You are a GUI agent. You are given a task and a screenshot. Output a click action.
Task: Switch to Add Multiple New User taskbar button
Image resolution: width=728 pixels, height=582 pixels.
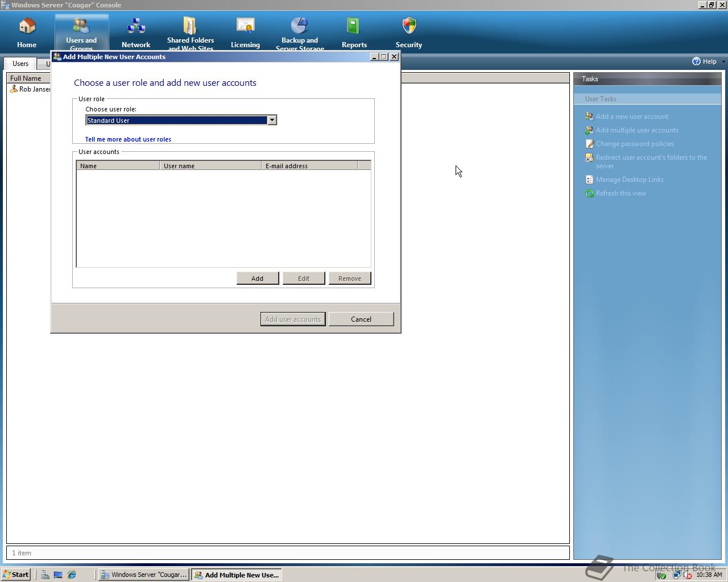(237, 575)
